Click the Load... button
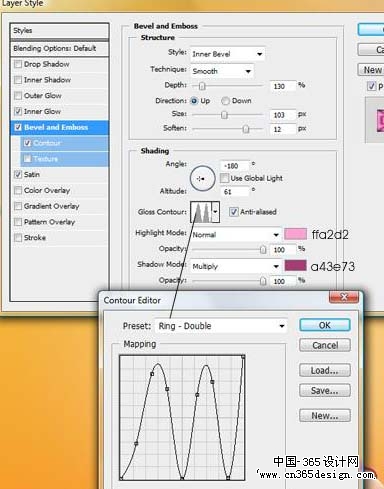Viewport: 384px width, 489px height. pos(325,370)
